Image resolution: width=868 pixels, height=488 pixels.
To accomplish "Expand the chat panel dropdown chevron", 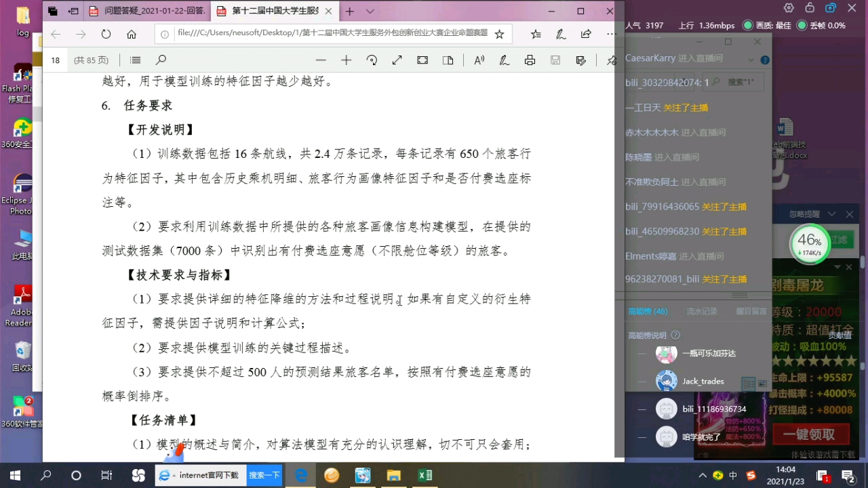I will [x=751, y=60].
